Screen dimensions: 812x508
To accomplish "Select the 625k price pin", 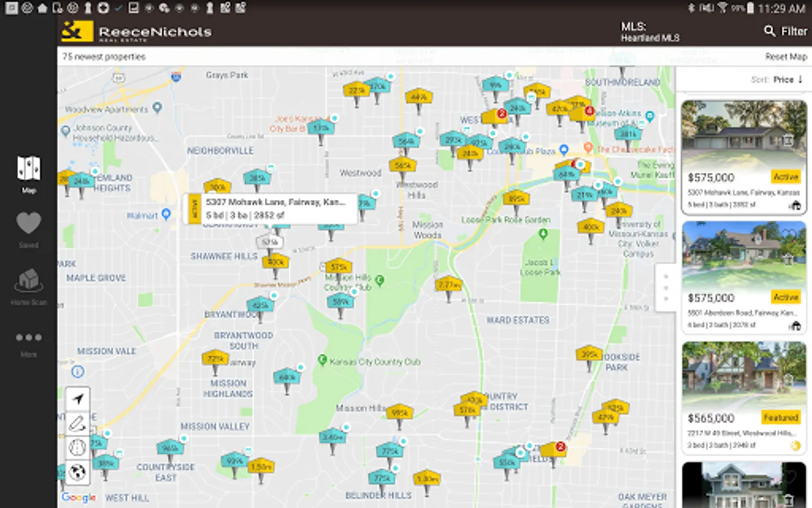I will [260, 308].
